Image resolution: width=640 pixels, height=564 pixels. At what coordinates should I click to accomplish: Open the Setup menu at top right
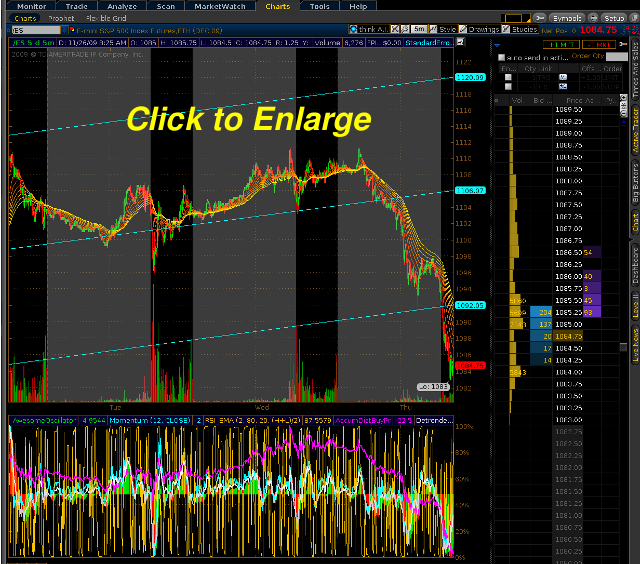pos(609,18)
